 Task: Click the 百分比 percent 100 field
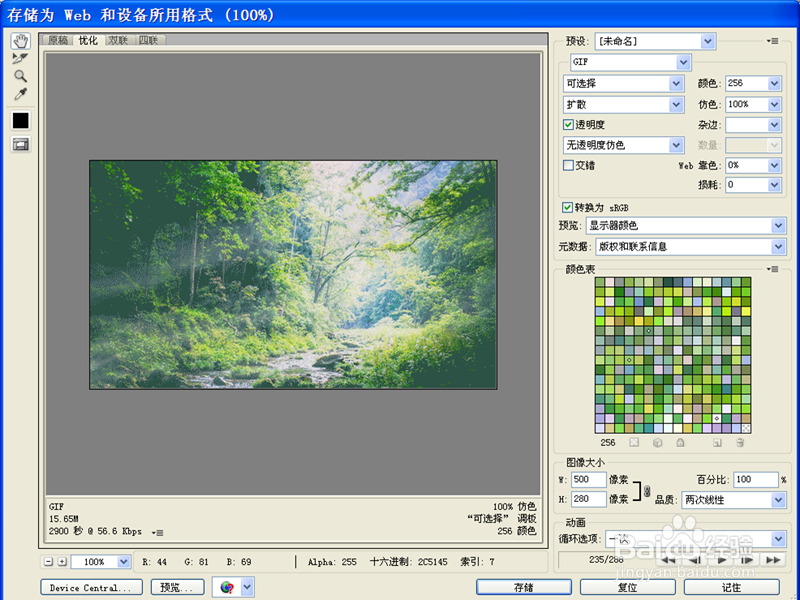(756, 480)
